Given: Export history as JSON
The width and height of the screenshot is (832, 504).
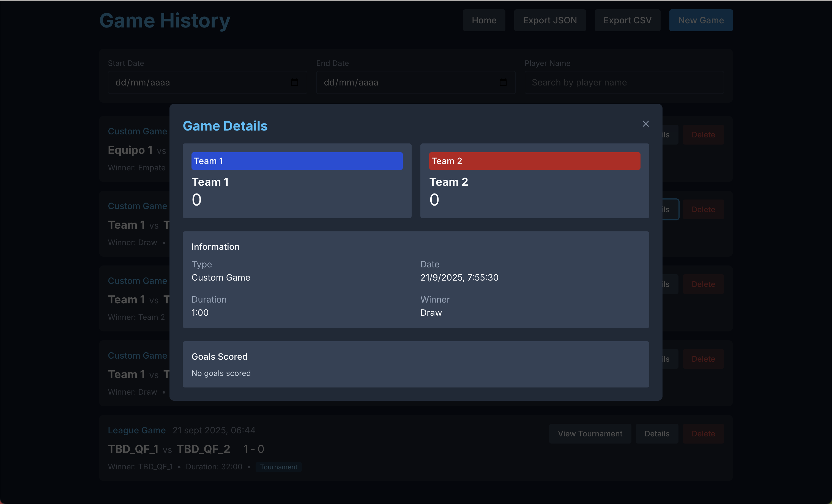Looking at the screenshot, I should (x=550, y=20).
